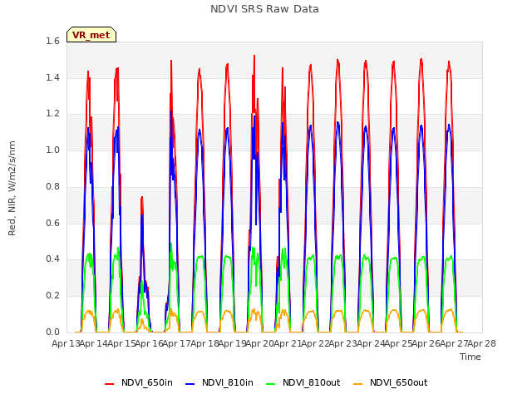Click the 0.0 y-axis tick label
Screen dimensions: 532x399
[x=52, y=332]
